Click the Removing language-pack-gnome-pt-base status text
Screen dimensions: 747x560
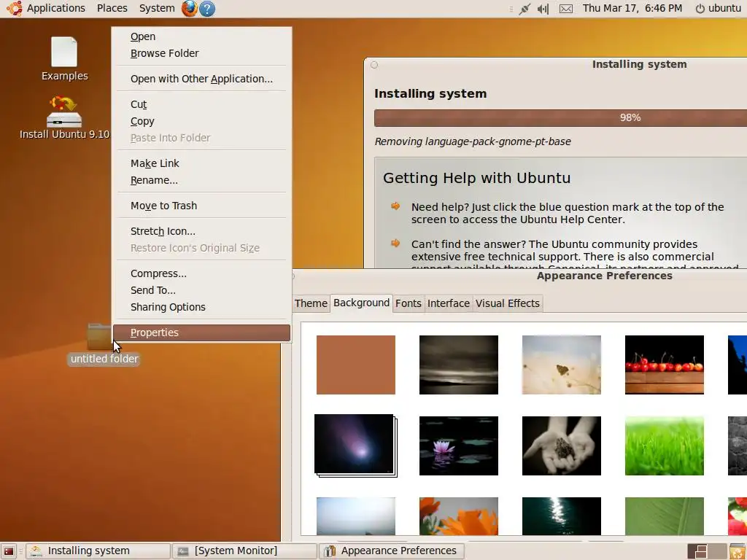tap(473, 141)
